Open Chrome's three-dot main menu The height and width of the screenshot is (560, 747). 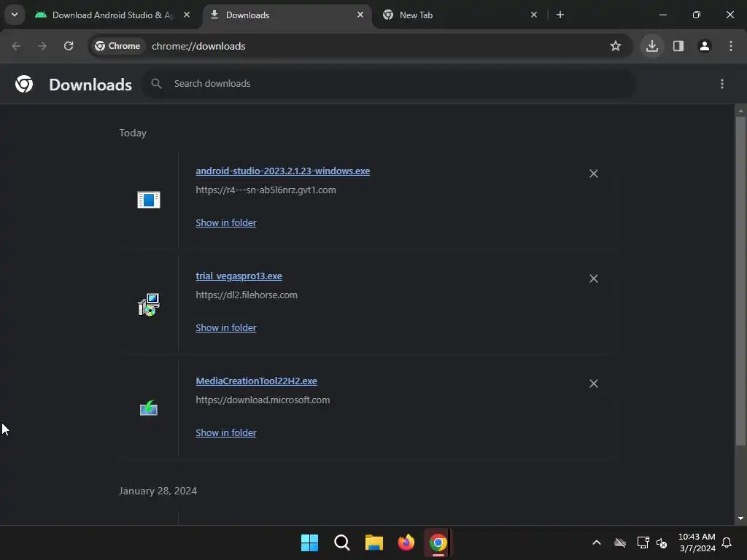(731, 46)
